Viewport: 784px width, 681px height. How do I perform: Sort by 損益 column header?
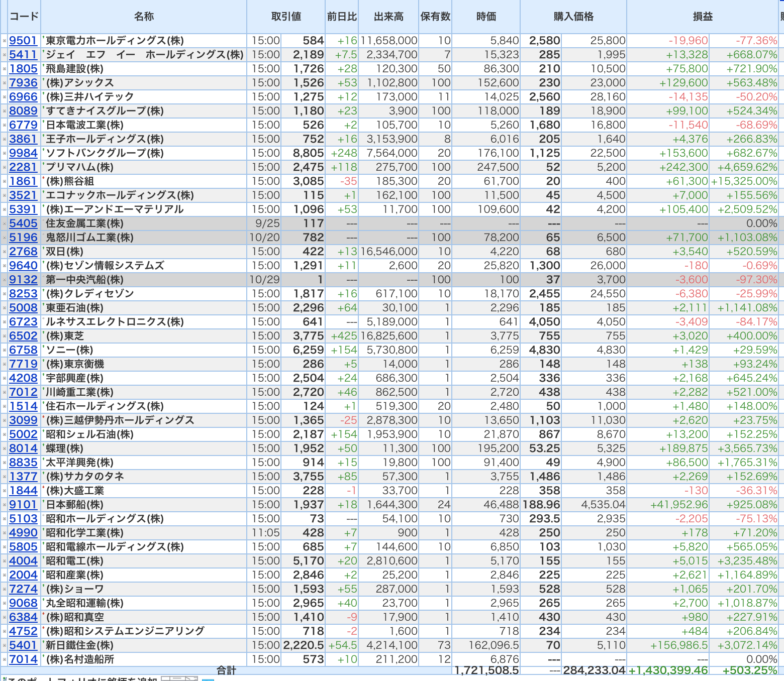[703, 17]
